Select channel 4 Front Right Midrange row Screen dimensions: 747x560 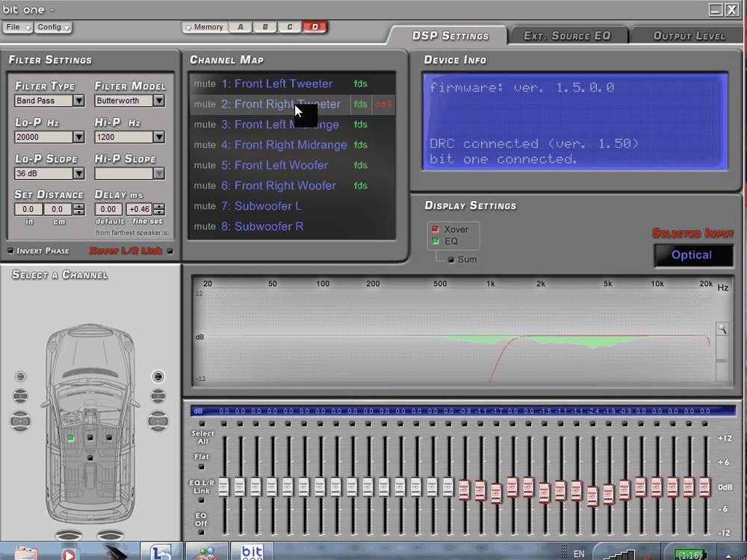click(x=292, y=145)
